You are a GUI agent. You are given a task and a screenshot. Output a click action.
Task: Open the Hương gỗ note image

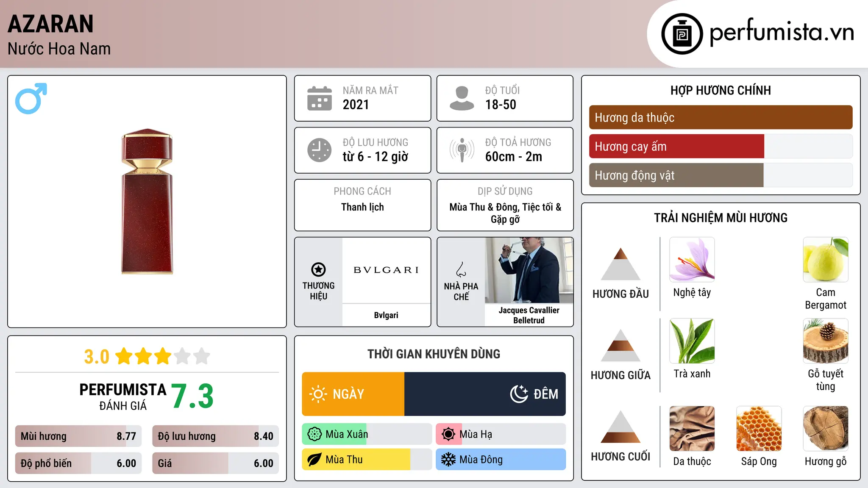point(826,429)
